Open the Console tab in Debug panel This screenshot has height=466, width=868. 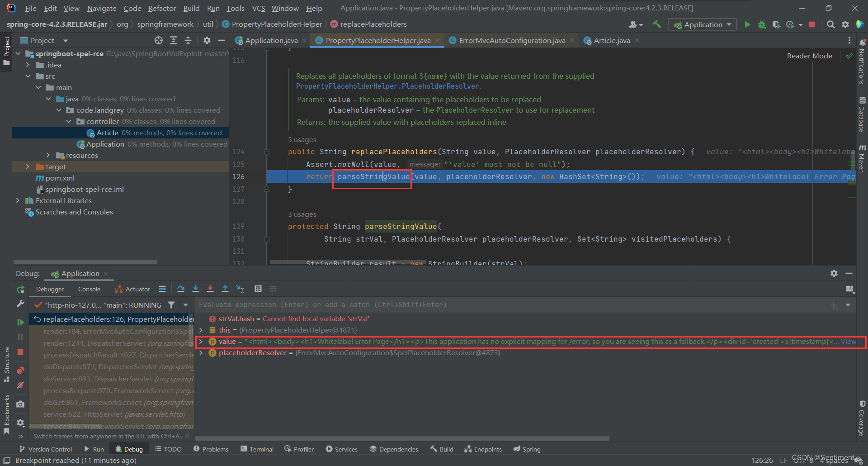89,289
